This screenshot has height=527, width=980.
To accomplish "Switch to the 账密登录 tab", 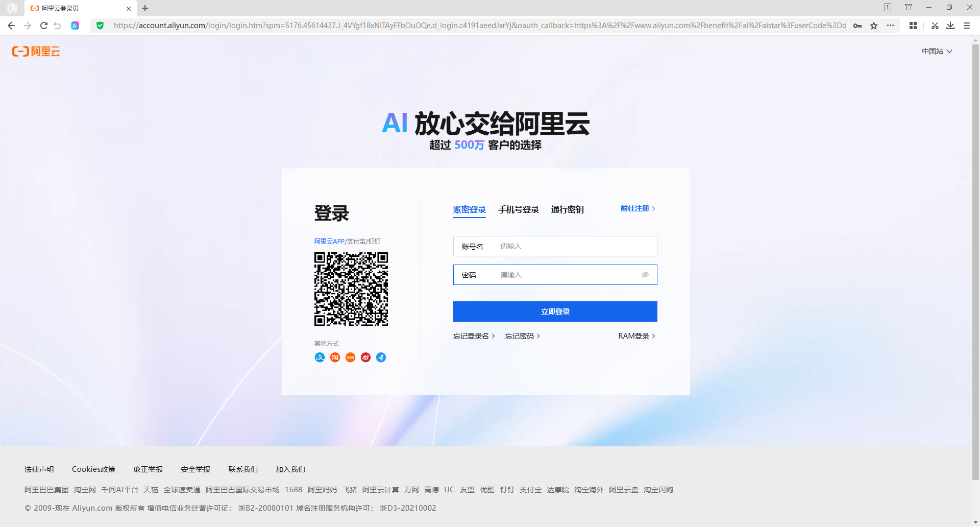I will [x=470, y=210].
